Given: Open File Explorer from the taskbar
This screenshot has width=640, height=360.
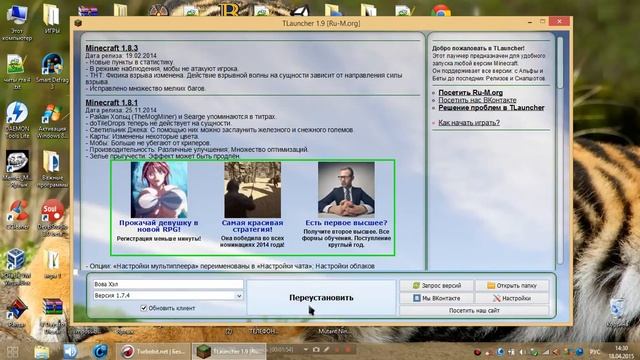Looking at the screenshot, I should pos(42,351).
